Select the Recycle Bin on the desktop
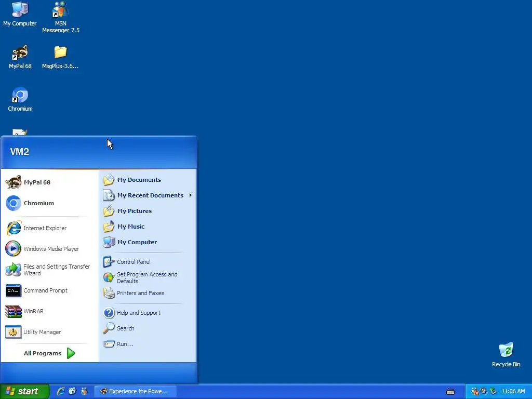The image size is (532, 399). tap(506, 355)
